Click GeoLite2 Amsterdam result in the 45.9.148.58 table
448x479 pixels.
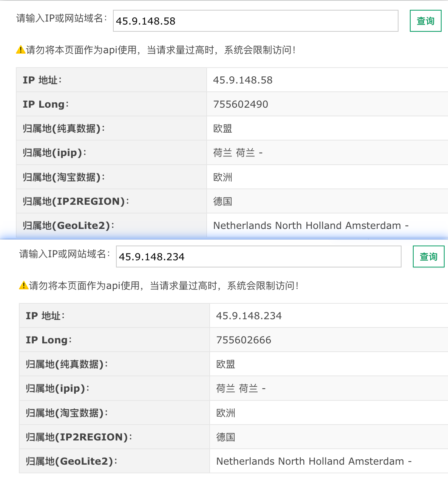pos(311,226)
